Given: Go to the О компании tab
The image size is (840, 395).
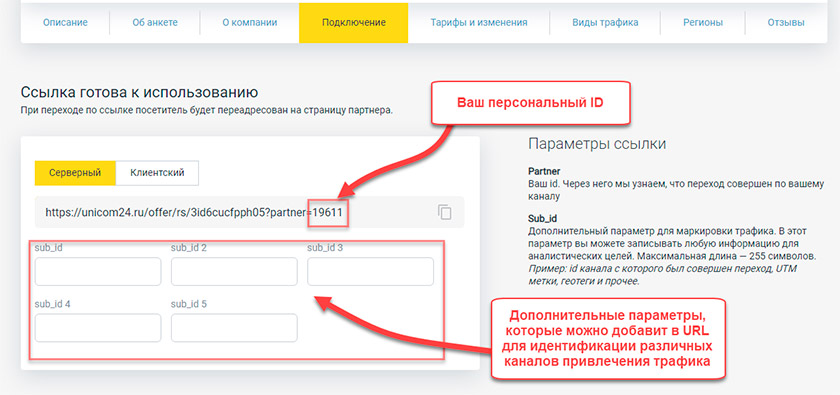Looking at the screenshot, I should [x=250, y=23].
